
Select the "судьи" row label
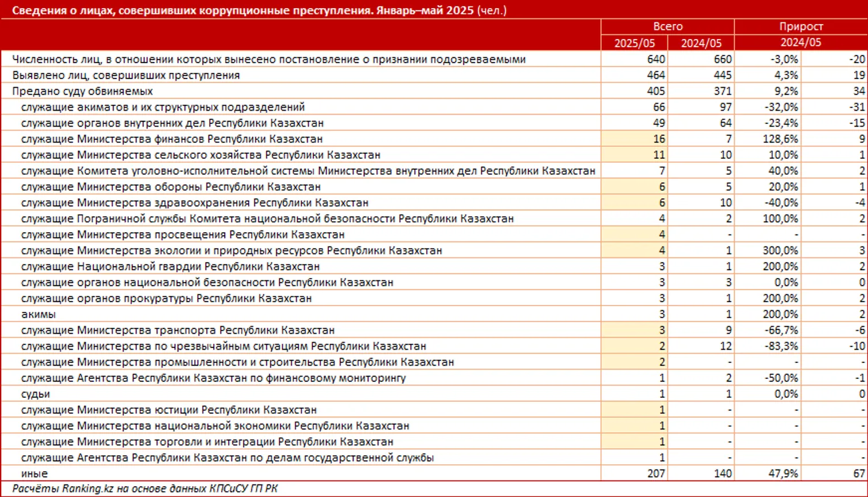36,394
